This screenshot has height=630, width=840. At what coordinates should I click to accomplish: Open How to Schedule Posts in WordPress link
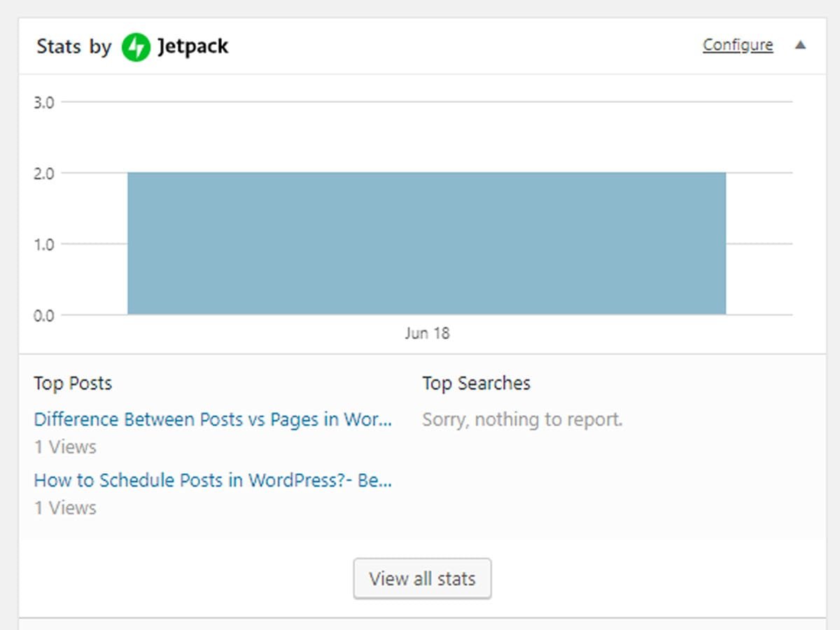click(213, 480)
